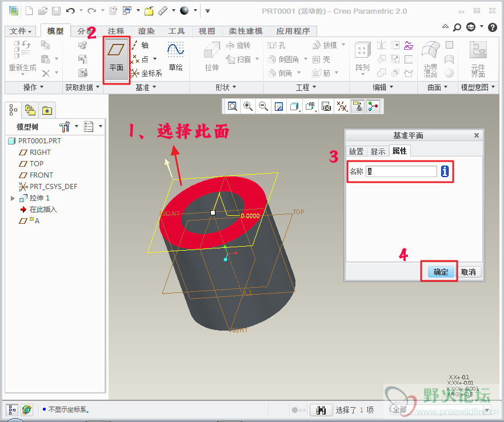The height and width of the screenshot is (422, 504).
Task: Click the name info icon in datum dialog
Action: (x=445, y=171)
